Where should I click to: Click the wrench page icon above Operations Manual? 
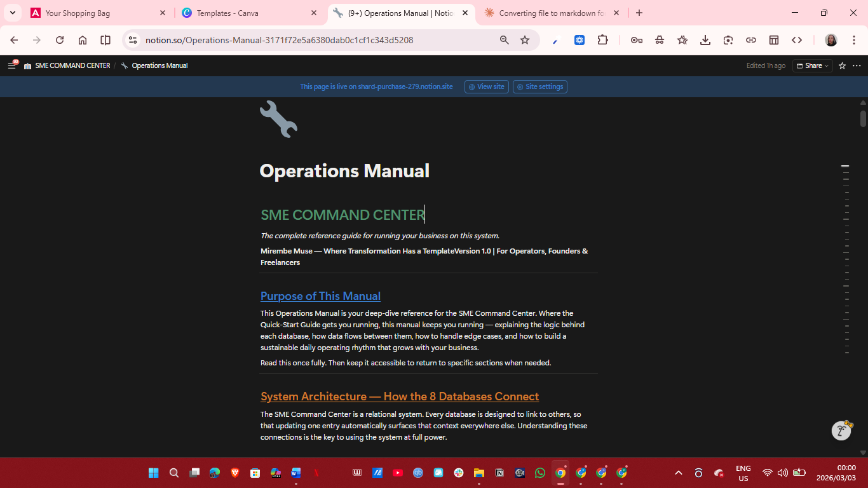278,119
